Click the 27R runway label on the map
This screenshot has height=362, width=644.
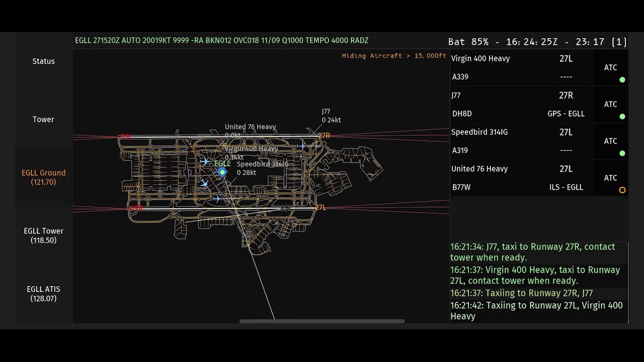coord(324,136)
